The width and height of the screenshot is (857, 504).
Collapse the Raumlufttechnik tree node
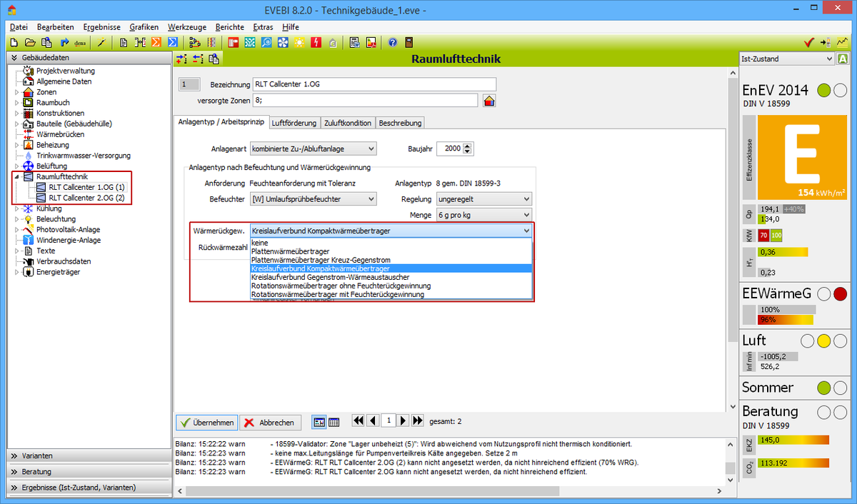[16, 176]
